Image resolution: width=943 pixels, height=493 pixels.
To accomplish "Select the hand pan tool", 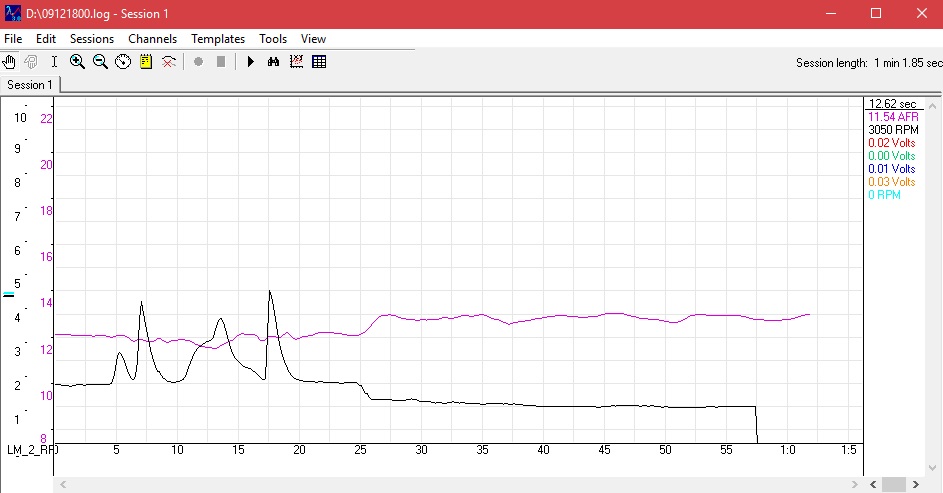I will [x=9, y=62].
